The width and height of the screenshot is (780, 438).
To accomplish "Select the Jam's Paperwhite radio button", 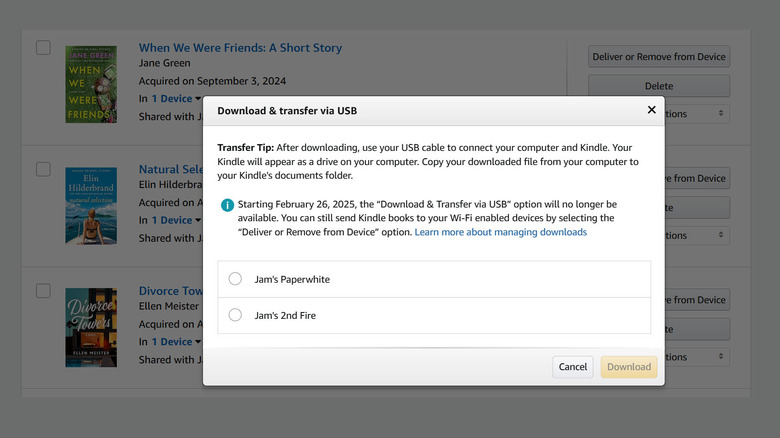I will (235, 279).
